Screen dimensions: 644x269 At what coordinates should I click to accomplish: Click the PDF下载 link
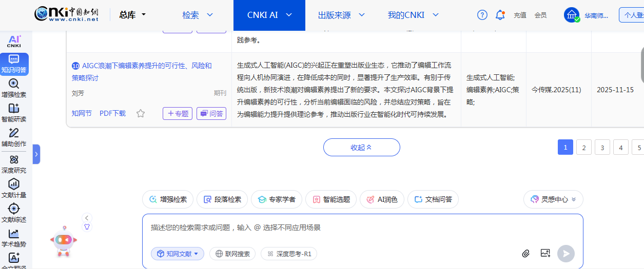[x=112, y=113]
